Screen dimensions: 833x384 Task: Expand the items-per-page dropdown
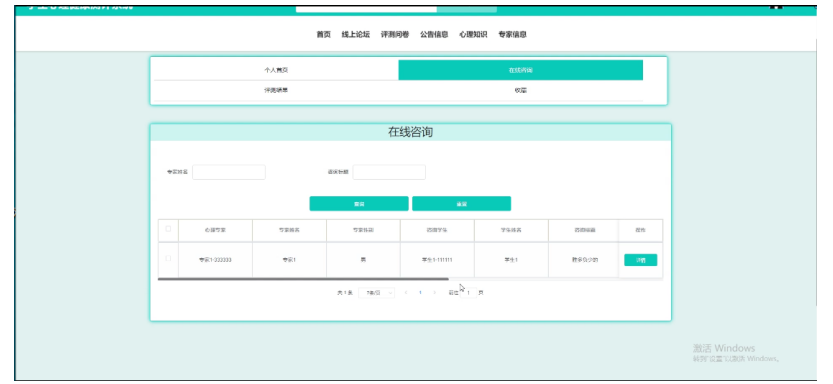point(377,293)
